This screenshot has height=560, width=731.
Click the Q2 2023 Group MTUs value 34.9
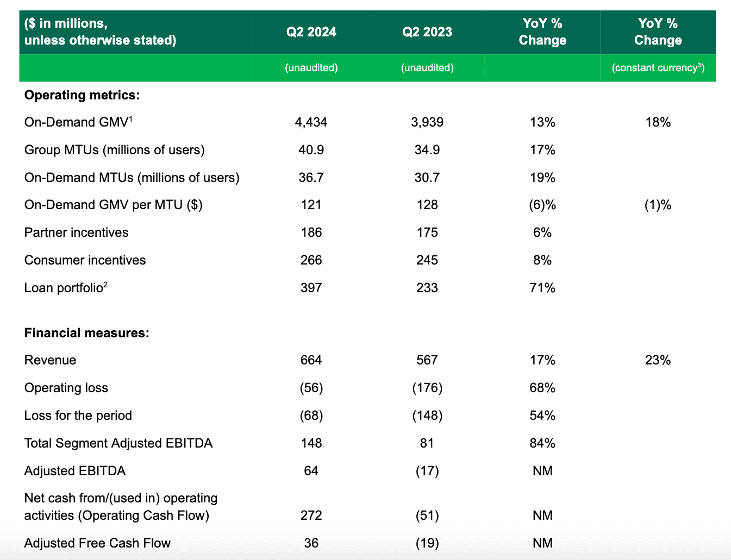(427, 150)
